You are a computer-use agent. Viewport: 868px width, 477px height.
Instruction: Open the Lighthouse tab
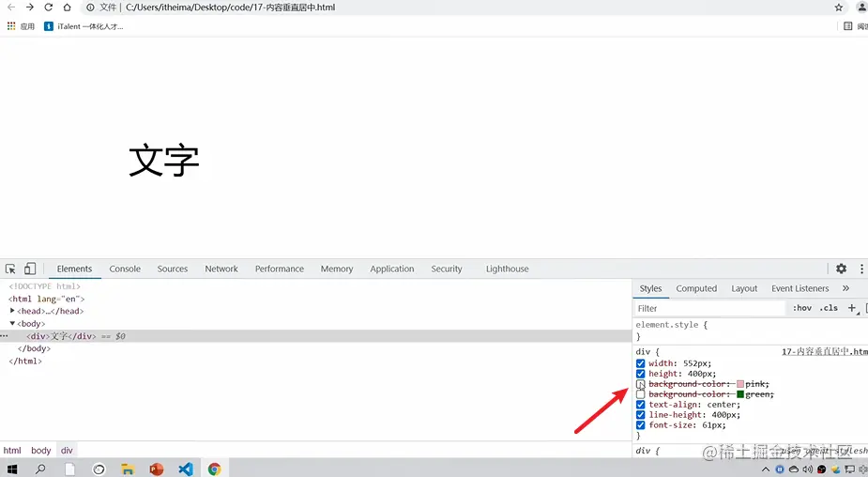(507, 269)
